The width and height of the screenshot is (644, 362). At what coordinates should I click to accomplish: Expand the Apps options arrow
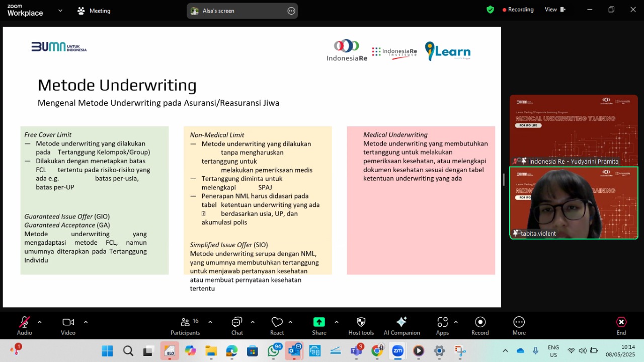tap(456, 322)
